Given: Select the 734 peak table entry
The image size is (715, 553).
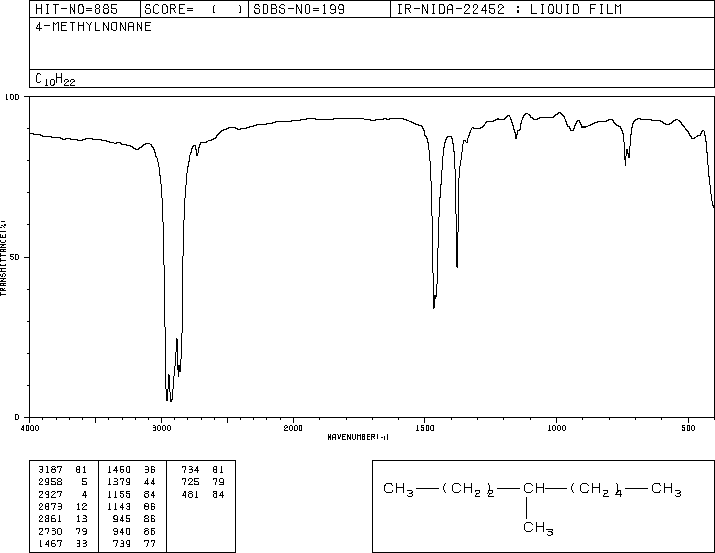Looking at the screenshot, I should [202, 470].
